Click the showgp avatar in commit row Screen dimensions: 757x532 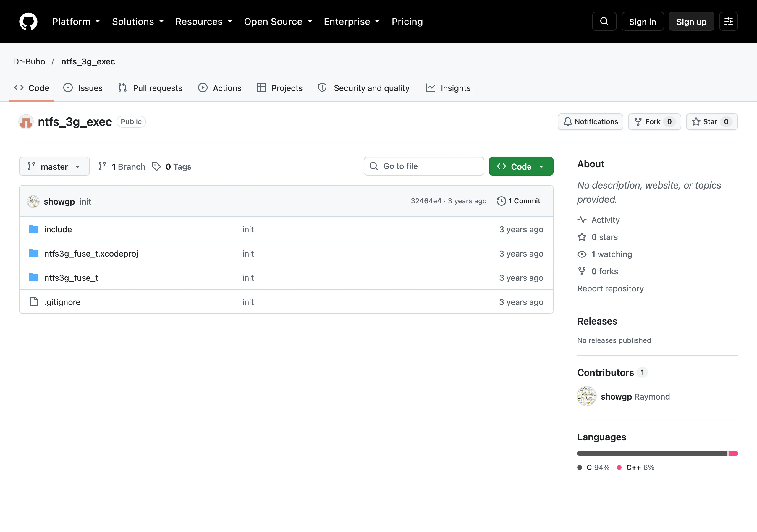point(33,201)
